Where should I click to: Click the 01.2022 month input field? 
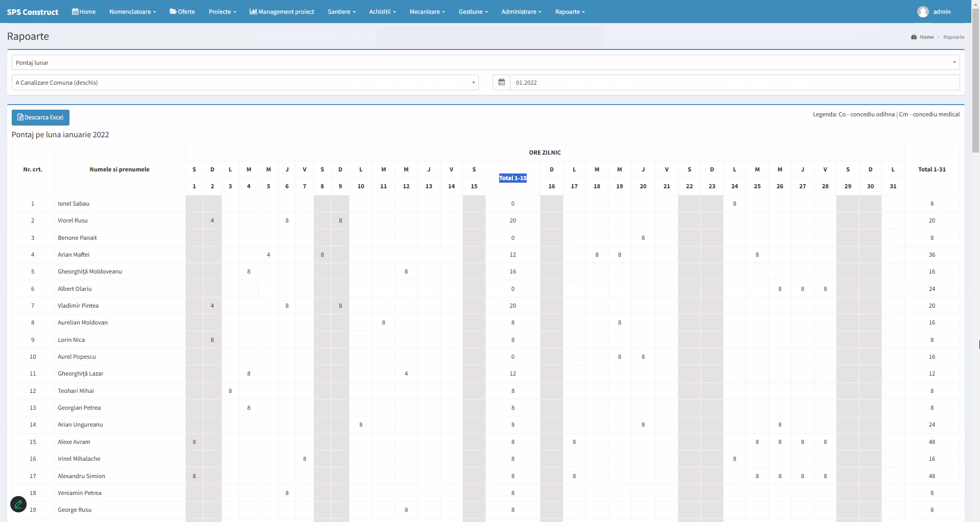[734, 83]
